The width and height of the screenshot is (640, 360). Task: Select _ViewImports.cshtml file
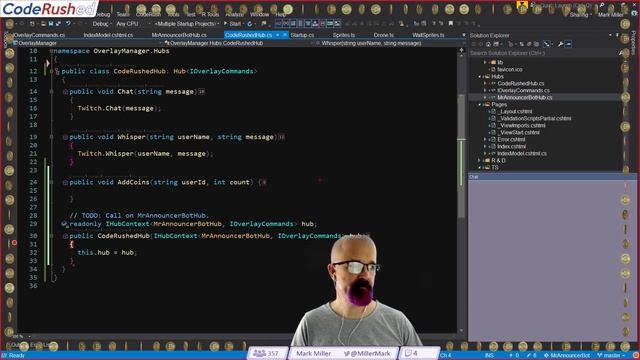coord(522,125)
